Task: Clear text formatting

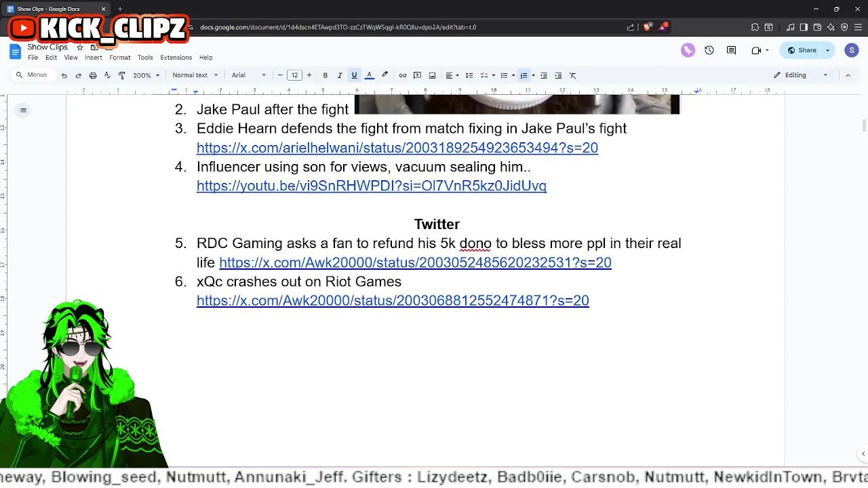Action: (573, 75)
